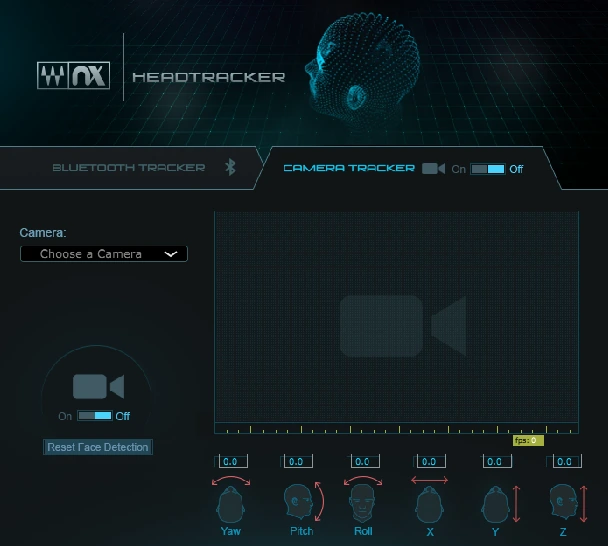Click the Roll head icon
Viewport: 608px width, 546px height.
tap(363, 500)
